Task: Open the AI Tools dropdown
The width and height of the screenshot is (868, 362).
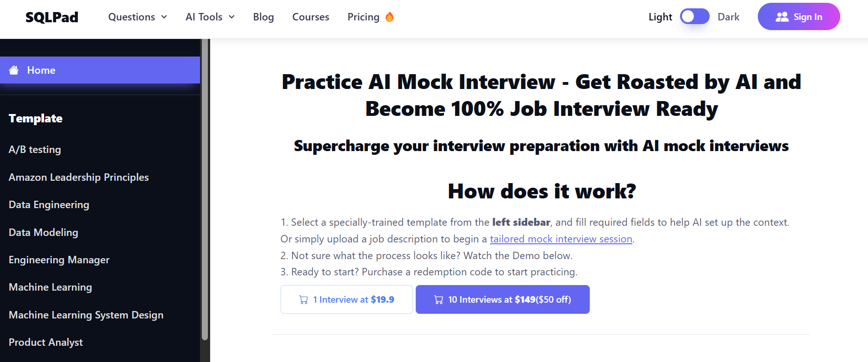Action: coord(210,17)
